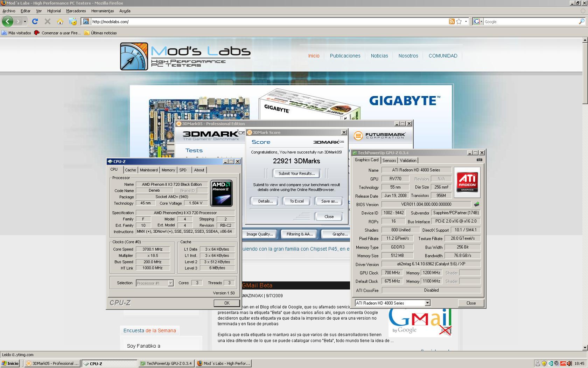The image size is (588, 368).
Task: Click the ATI tray icon
Action: click(563, 363)
